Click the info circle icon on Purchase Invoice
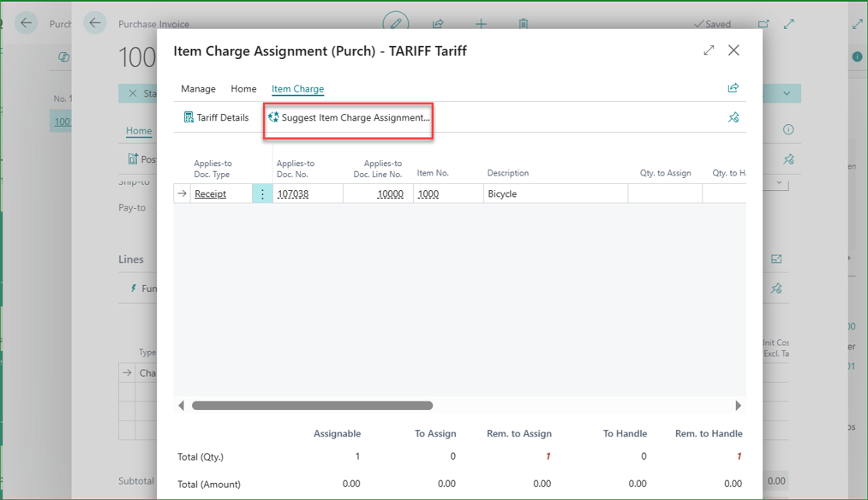The width and height of the screenshot is (868, 500). pyautogui.click(x=788, y=129)
